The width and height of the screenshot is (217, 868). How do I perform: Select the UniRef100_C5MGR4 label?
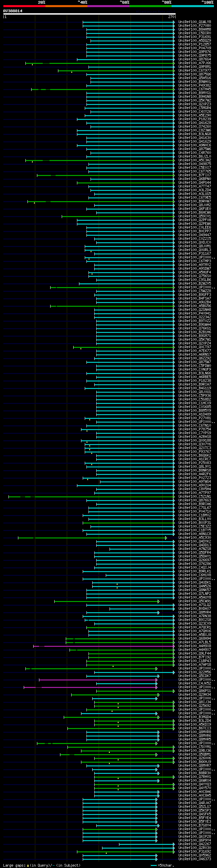point(195,108)
